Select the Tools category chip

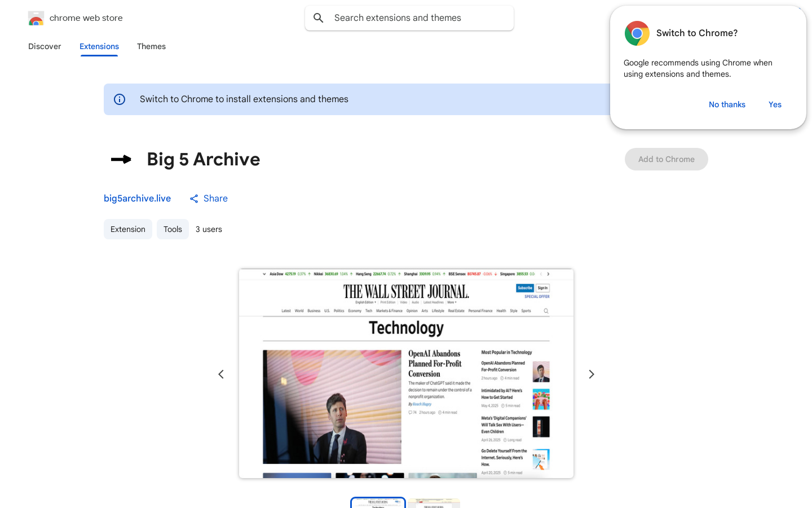point(173,229)
